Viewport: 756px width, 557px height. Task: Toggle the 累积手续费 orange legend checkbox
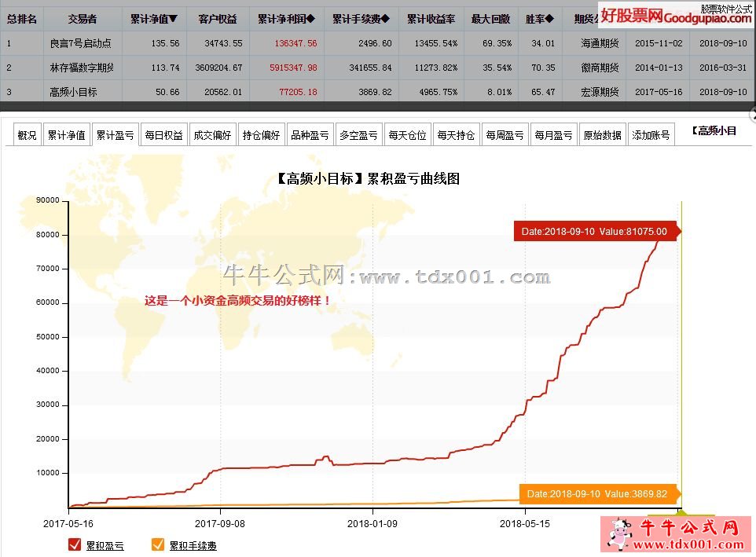click(x=158, y=544)
